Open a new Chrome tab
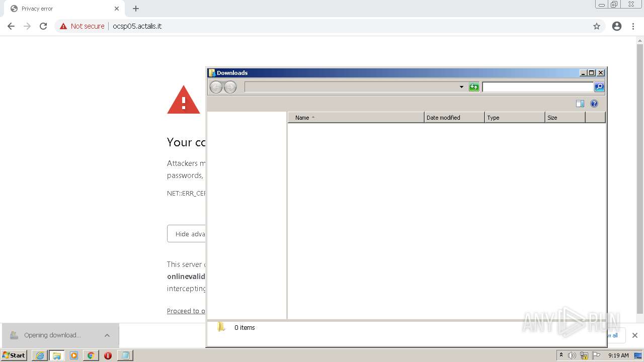 click(136, 9)
